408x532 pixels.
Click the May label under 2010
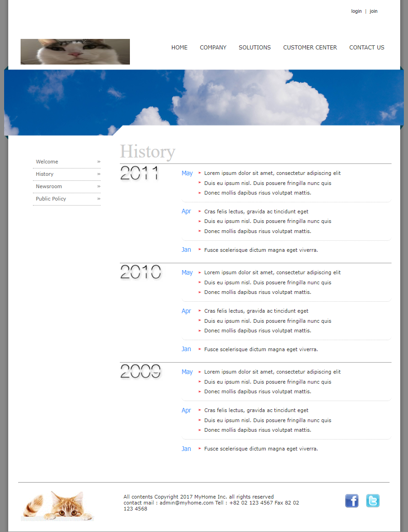pyautogui.click(x=187, y=273)
